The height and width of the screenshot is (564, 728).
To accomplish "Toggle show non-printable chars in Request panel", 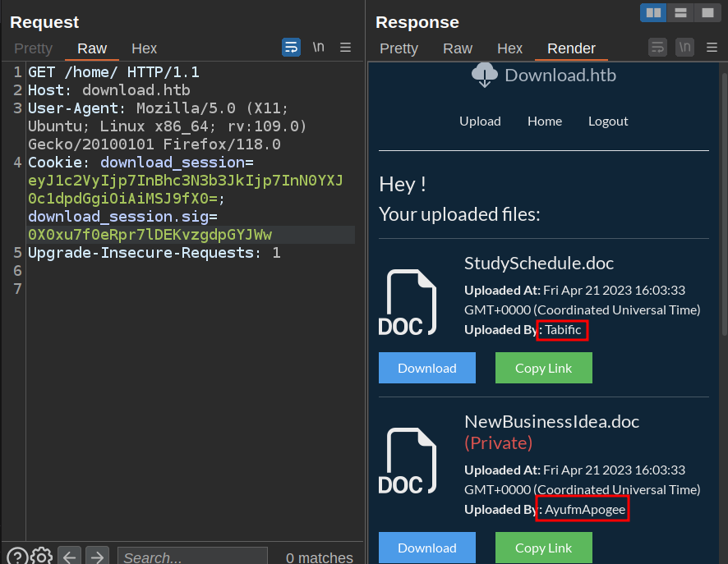I will 318,48.
